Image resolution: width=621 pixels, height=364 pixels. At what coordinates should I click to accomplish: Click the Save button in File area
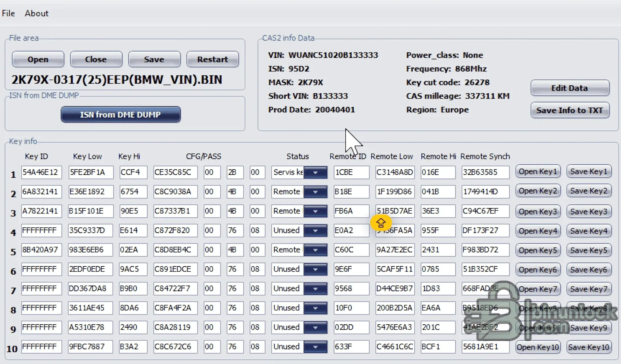pyautogui.click(x=154, y=59)
